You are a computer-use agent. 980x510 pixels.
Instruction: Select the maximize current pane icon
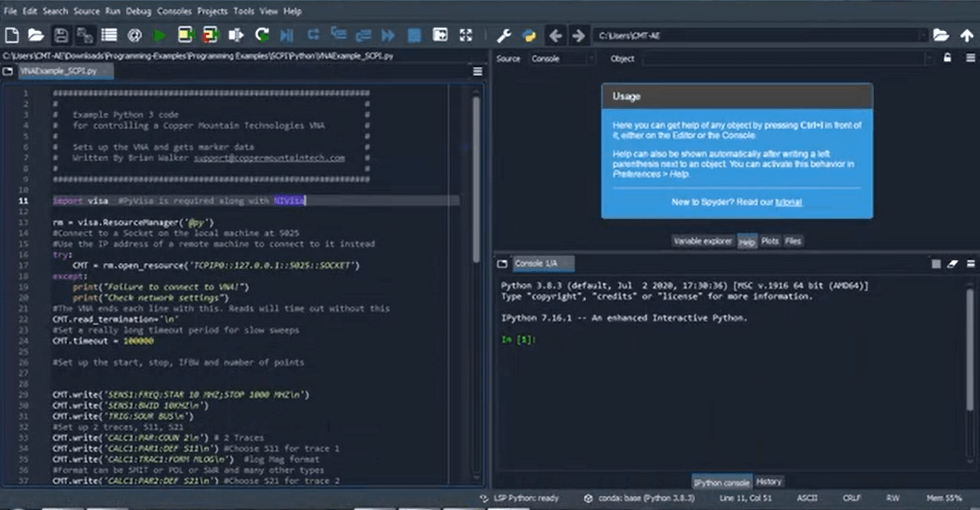(x=465, y=35)
